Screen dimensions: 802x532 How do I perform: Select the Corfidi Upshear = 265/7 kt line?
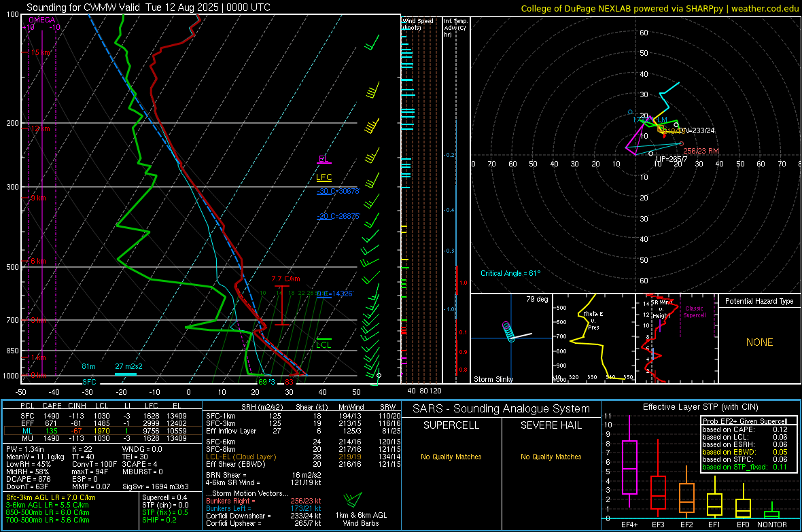click(263, 523)
